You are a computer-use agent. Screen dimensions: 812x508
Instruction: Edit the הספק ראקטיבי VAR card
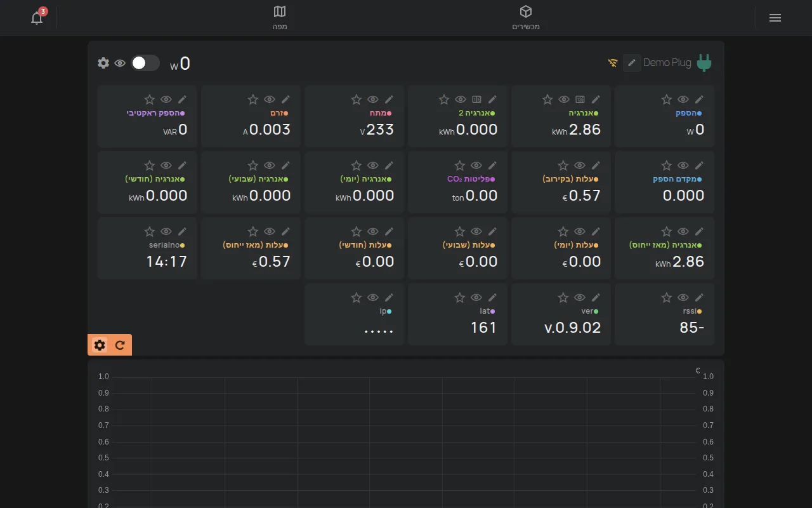(182, 99)
